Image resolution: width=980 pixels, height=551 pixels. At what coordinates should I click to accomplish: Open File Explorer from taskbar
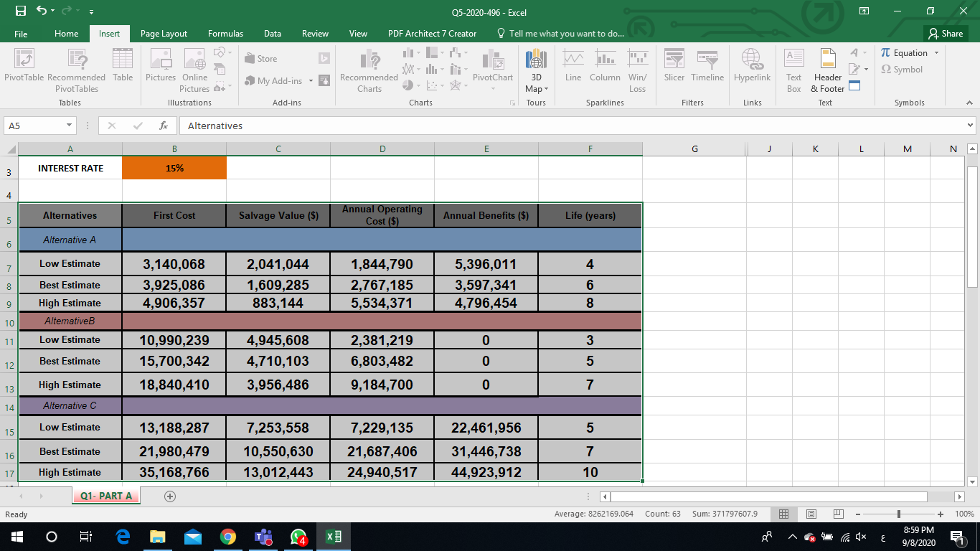(158, 537)
